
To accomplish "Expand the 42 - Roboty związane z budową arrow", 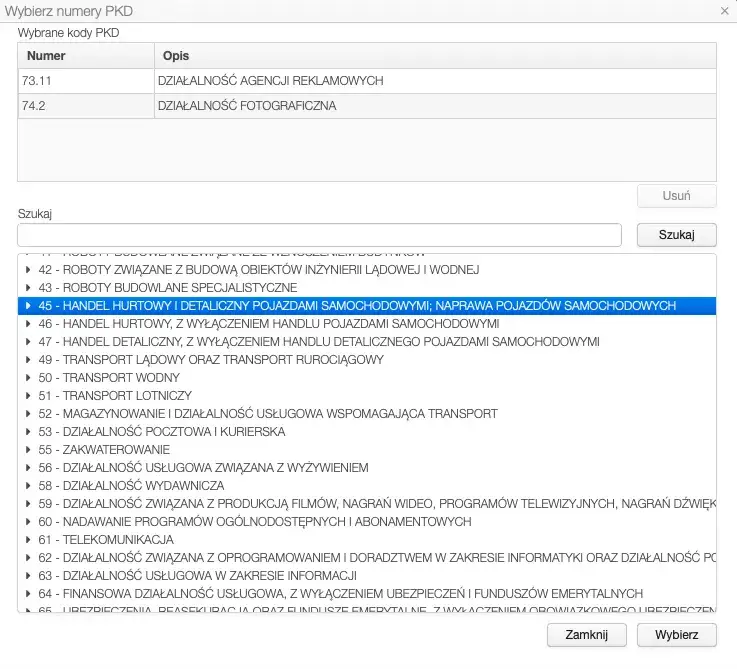I will click(x=29, y=270).
